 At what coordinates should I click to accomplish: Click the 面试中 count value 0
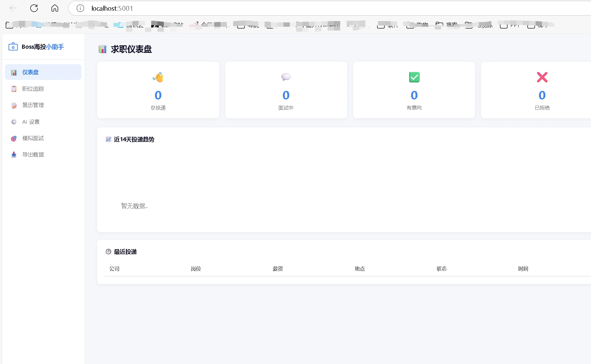coord(286,95)
